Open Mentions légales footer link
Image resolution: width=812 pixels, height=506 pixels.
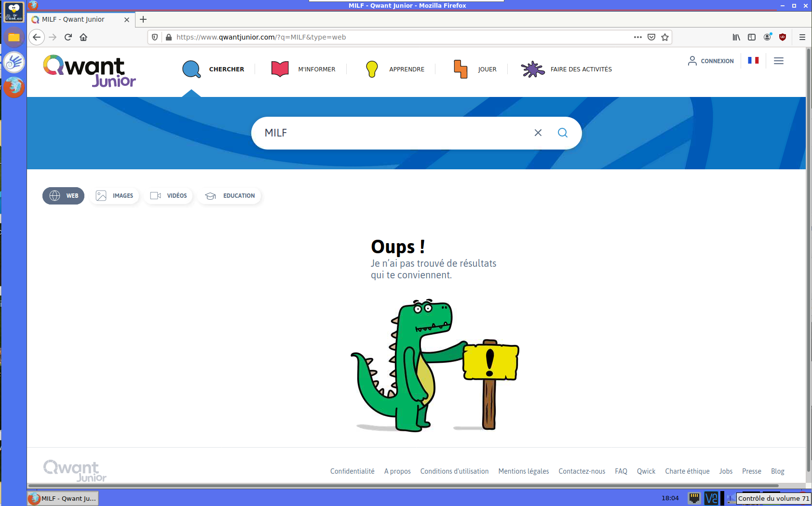[x=524, y=471]
